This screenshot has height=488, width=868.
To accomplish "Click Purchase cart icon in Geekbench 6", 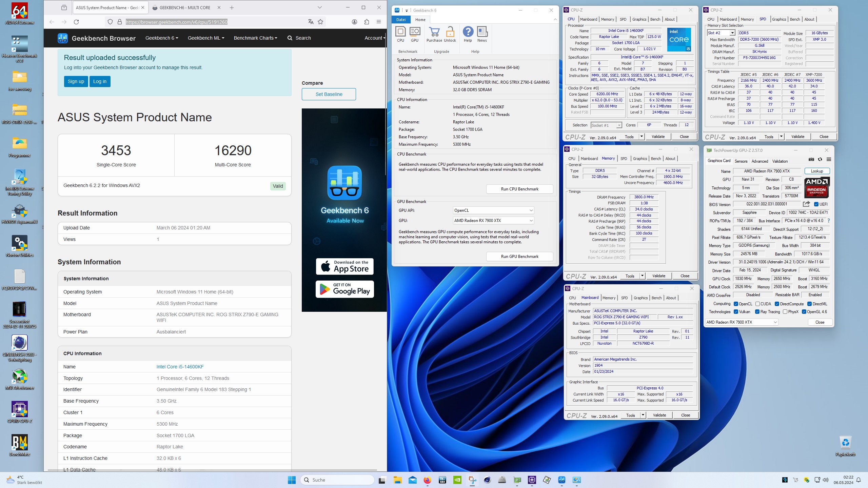I will click(x=434, y=34).
